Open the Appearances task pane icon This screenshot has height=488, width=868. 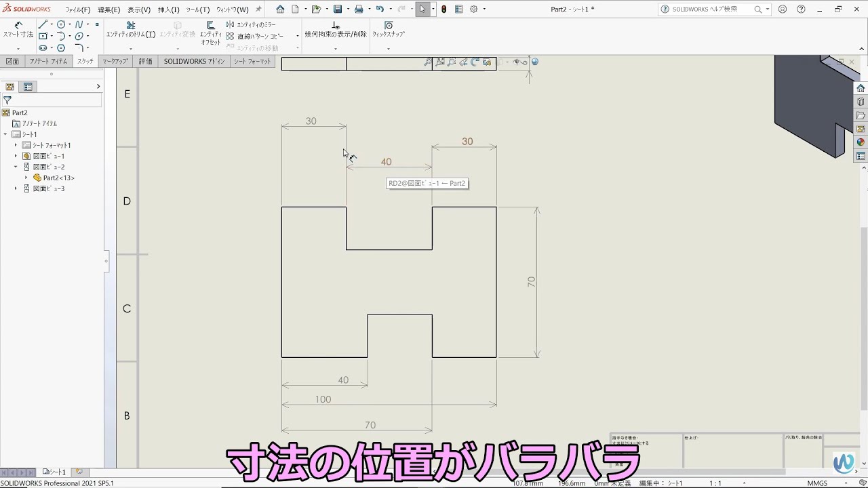point(861,142)
